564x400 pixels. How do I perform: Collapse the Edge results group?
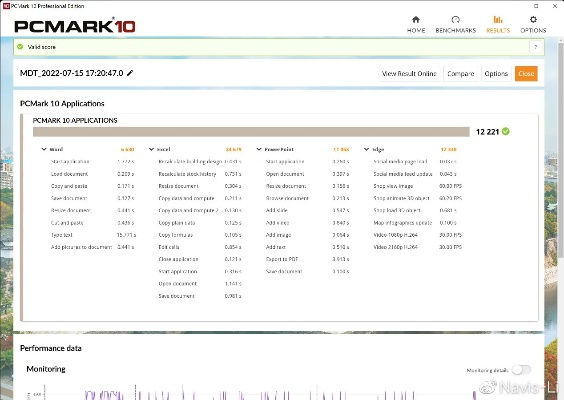click(366, 149)
